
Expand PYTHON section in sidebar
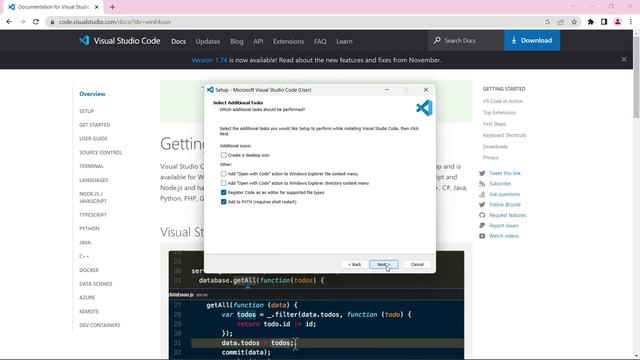click(x=89, y=229)
